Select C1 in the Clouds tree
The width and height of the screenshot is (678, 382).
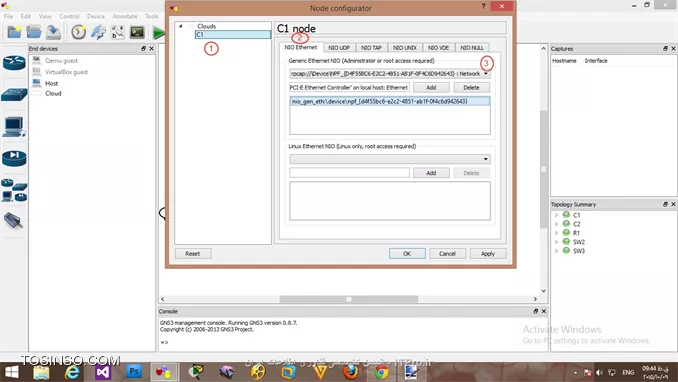coord(233,34)
